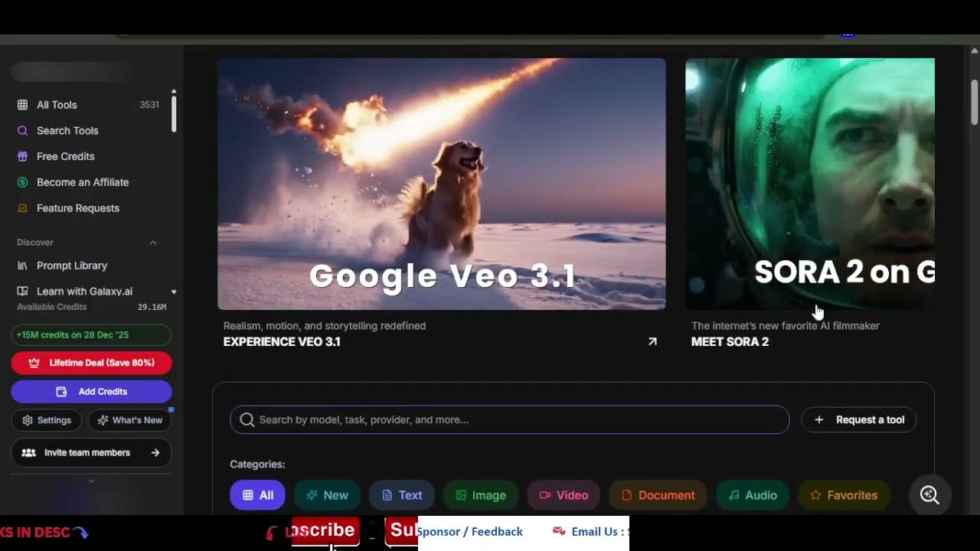The height and width of the screenshot is (551, 980).
Task: Select the New category filter
Action: point(327,495)
